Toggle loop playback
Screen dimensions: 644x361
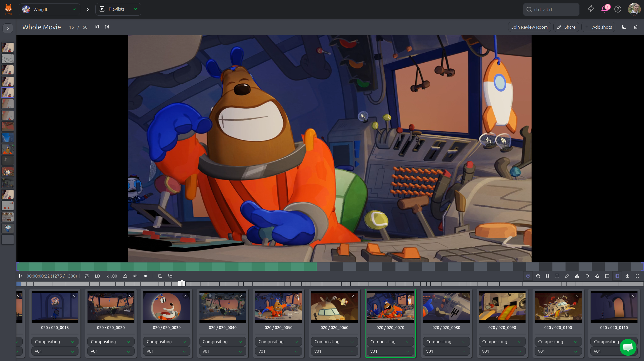pyautogui.click(x=87, y=276)
